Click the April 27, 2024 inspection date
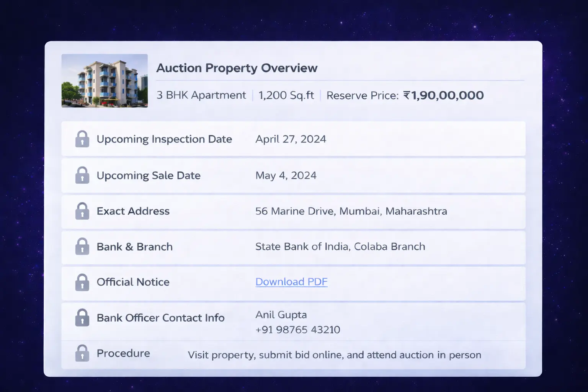The image size is (588, 392). tap(291, 139)
